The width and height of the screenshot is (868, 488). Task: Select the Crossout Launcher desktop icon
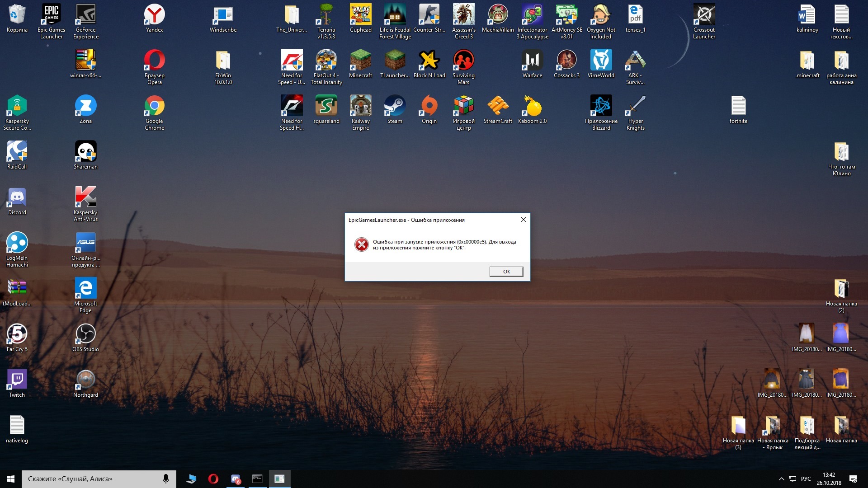(x=704, y=21)
